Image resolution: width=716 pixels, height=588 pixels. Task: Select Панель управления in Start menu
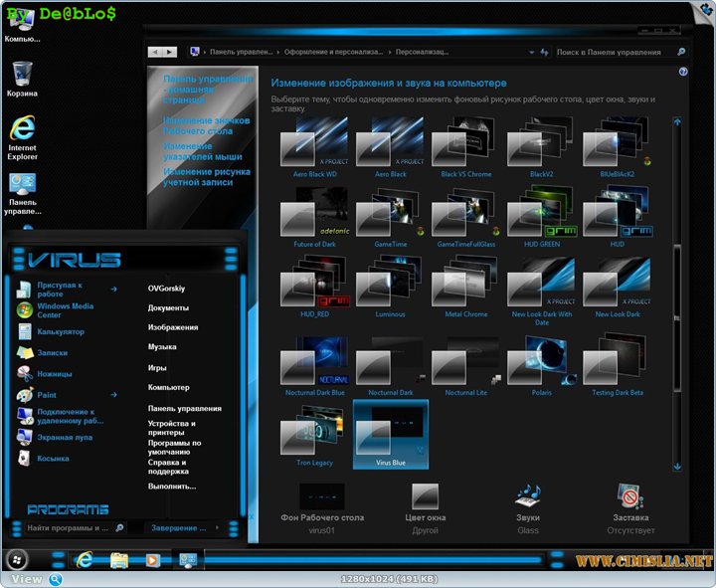tap(184, 408)
